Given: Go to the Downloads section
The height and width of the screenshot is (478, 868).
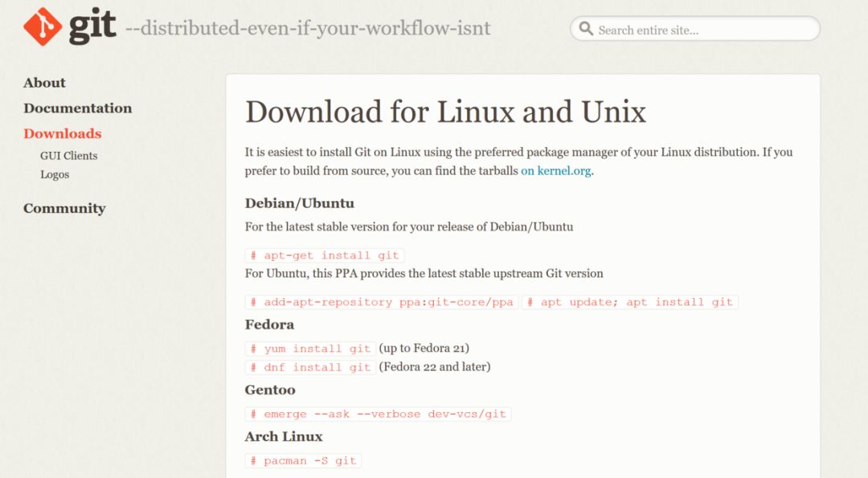Looking at the screenshot, I should coord(63,134).
